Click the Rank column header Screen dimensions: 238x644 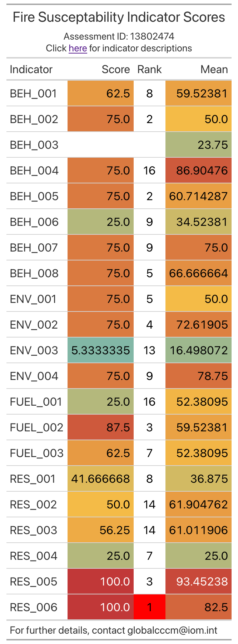point(149,69)
